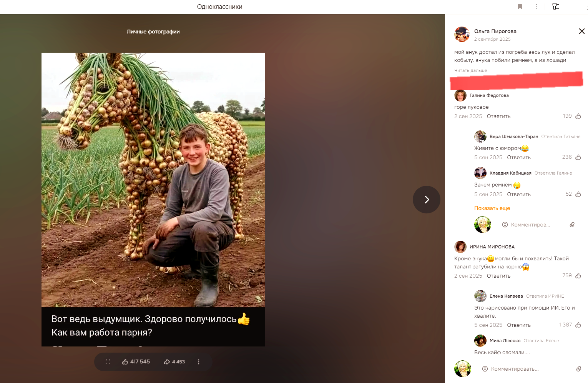The image size is (588, 383).
Task: Open more options menu under the photo
Action: click(x=199, y=362)
